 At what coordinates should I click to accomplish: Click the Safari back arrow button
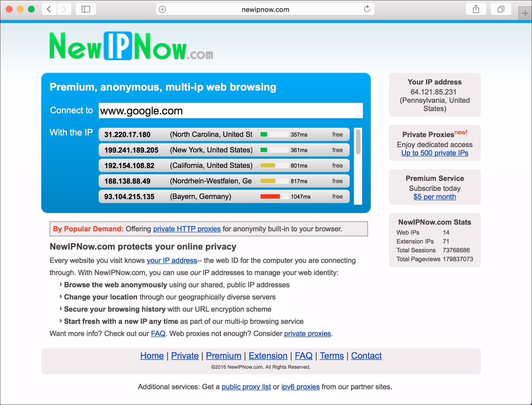(49, 9)
